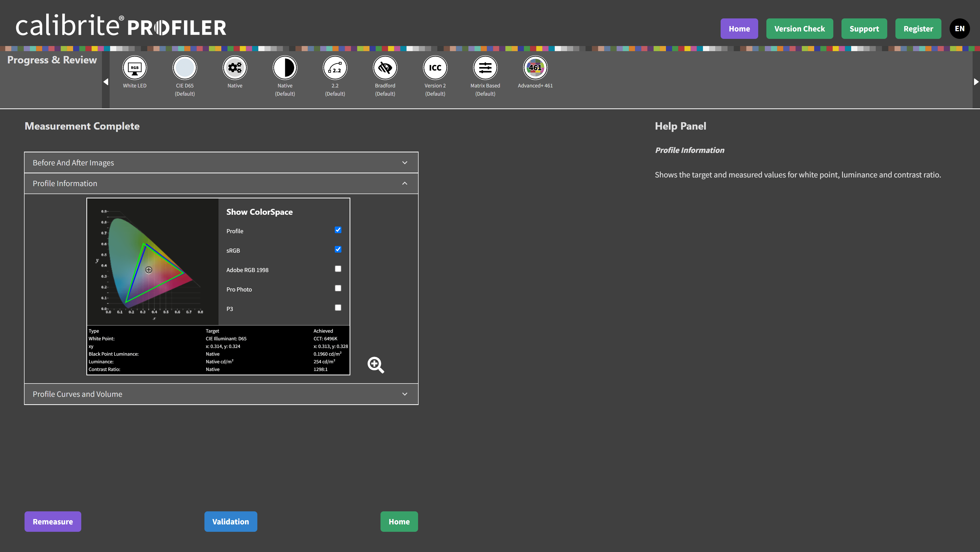The height and width of the screenshot is (552, 980).
Task: Click the achieved 254 cd/m² luminance value
Action: tap(324, 361)
